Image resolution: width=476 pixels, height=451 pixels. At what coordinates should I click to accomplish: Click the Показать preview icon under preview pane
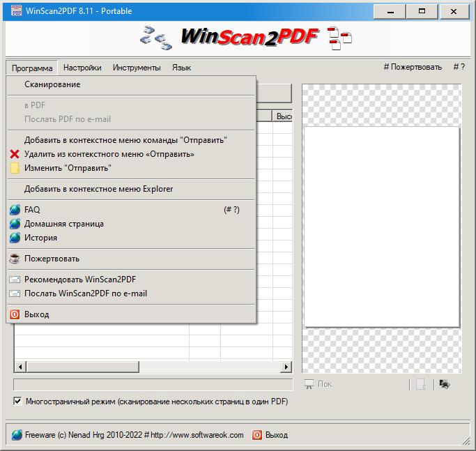[309, 384]
